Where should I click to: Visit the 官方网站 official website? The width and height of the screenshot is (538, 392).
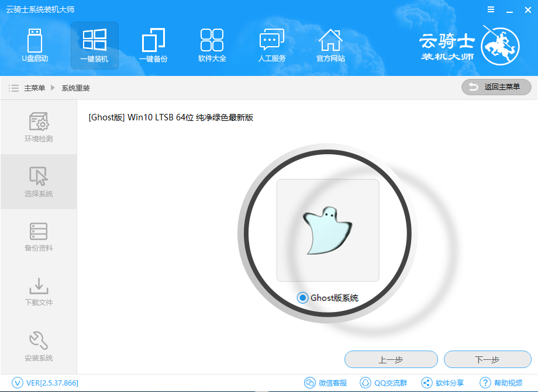[x=330, y=45]
